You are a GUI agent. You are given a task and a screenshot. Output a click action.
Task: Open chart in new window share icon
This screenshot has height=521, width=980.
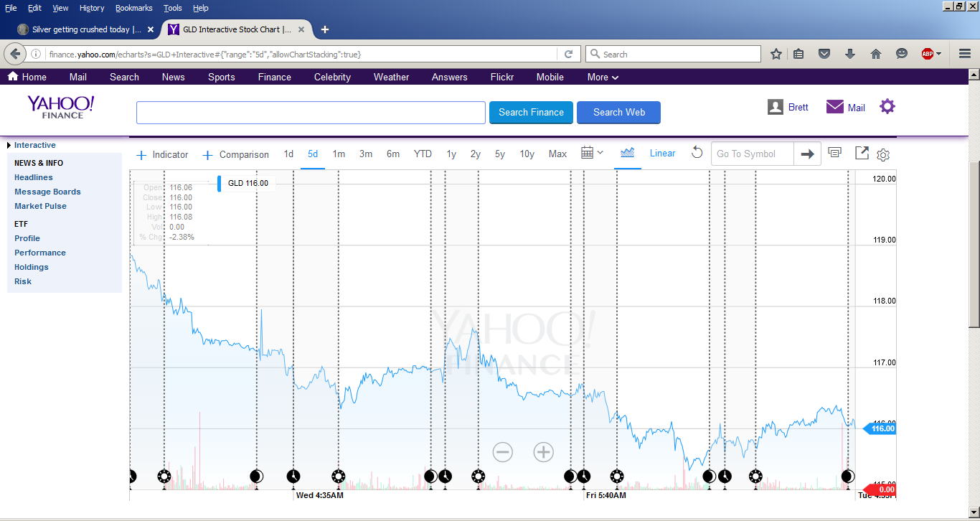pyautogui.click(x=862, y=153)
